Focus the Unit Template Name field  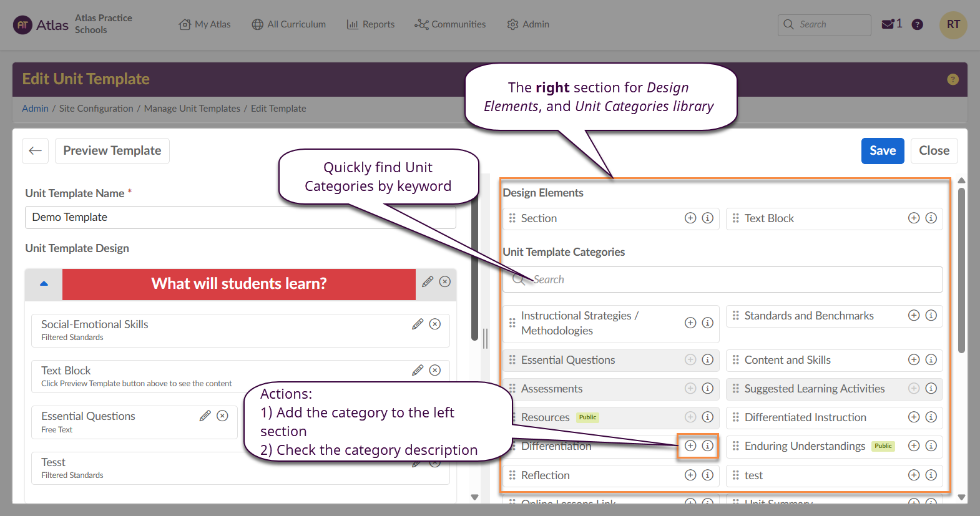(240, 217)
